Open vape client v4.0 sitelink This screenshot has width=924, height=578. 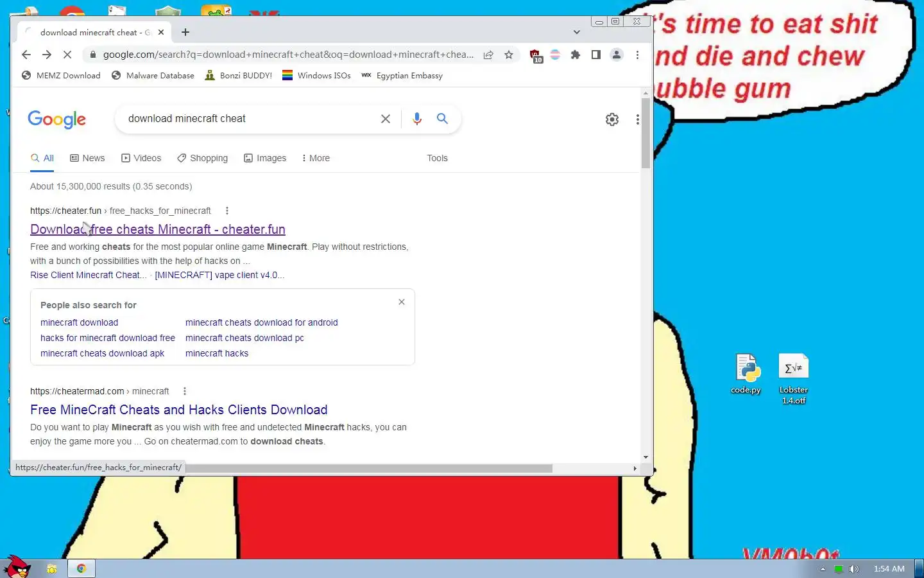219,275
